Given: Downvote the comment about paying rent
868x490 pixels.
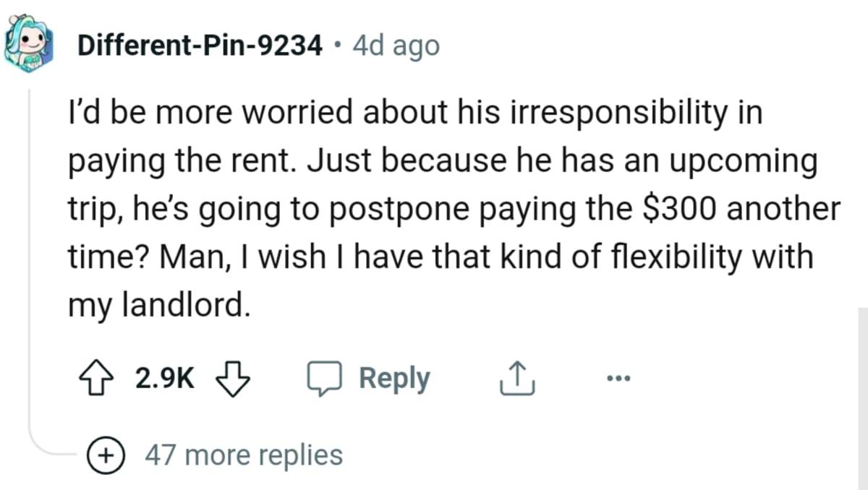Looking at the screenshot, I should pyautogui.click(x=234, y=378).
